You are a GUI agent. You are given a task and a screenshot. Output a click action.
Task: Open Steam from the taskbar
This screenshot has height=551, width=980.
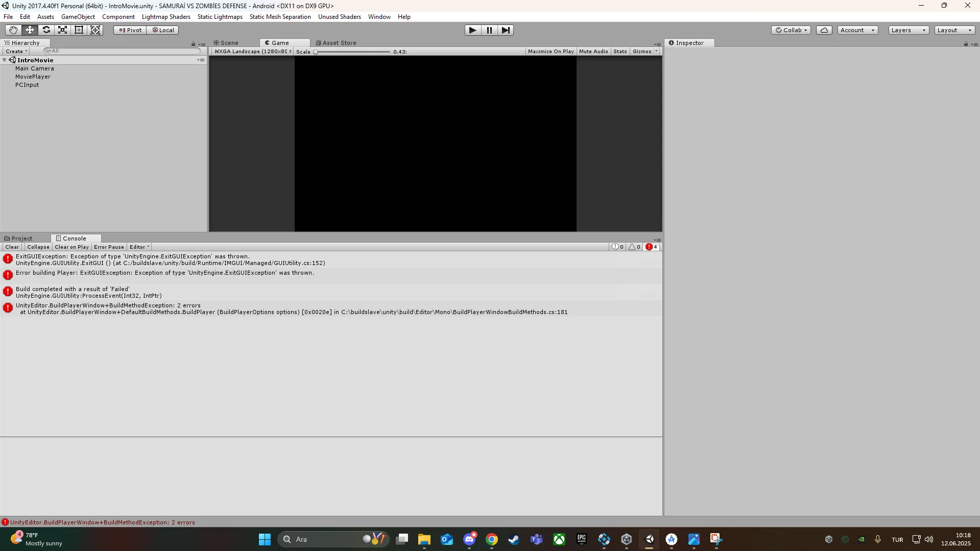pos(514,539)
